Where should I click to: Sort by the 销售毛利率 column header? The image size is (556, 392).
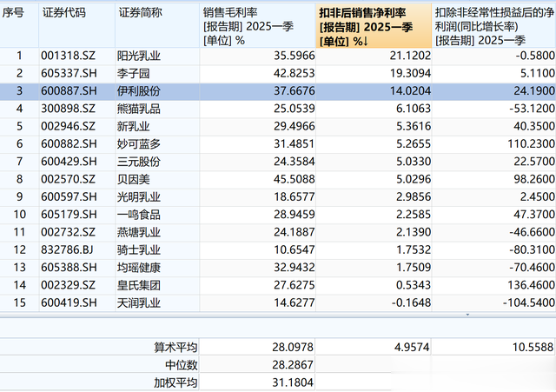click(x=257, y=26)
